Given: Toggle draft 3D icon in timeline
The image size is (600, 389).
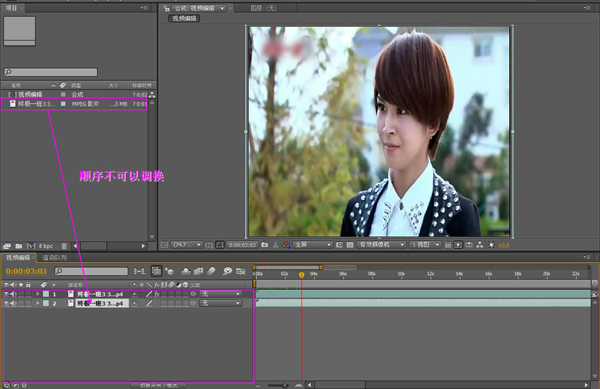Looking at the screenshot, I should [169, 271].
